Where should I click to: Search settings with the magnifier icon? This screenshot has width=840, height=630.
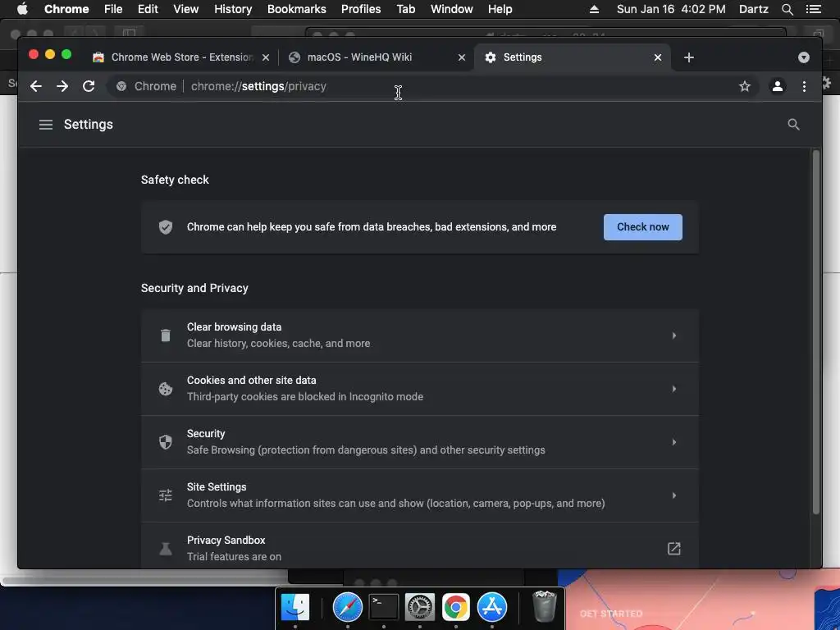tap(793, 125)
